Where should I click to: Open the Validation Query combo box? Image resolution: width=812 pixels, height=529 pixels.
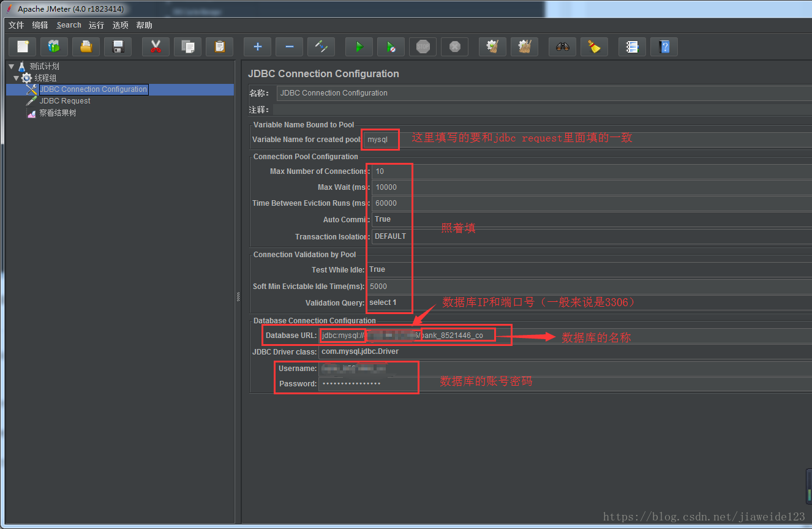point(589,302)
